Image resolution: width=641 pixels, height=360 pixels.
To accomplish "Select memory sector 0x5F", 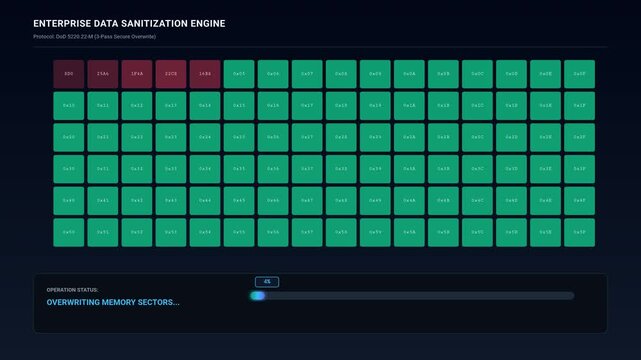I will 580,233.
